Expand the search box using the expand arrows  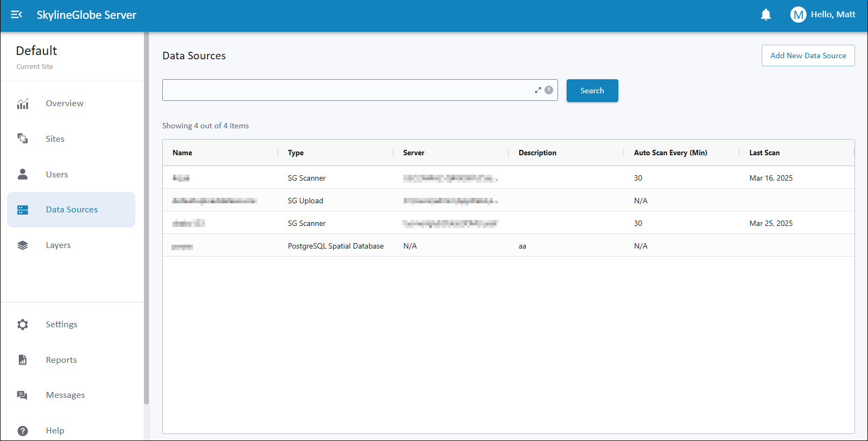[538, 90]
